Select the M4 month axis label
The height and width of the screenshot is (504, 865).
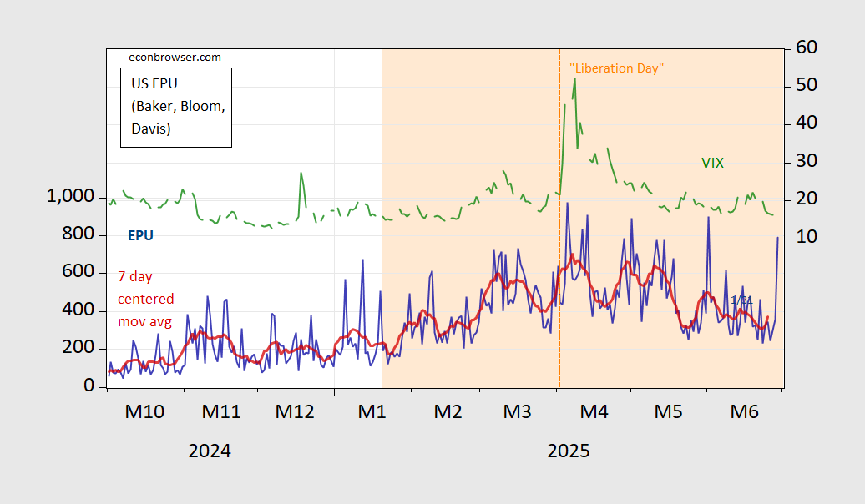[x=594, y=411]
